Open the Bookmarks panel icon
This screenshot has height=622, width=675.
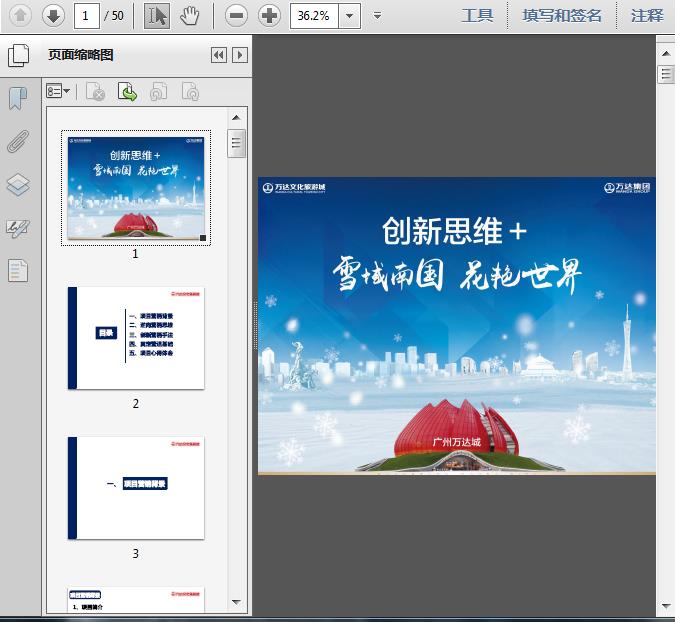click(18, 98)
